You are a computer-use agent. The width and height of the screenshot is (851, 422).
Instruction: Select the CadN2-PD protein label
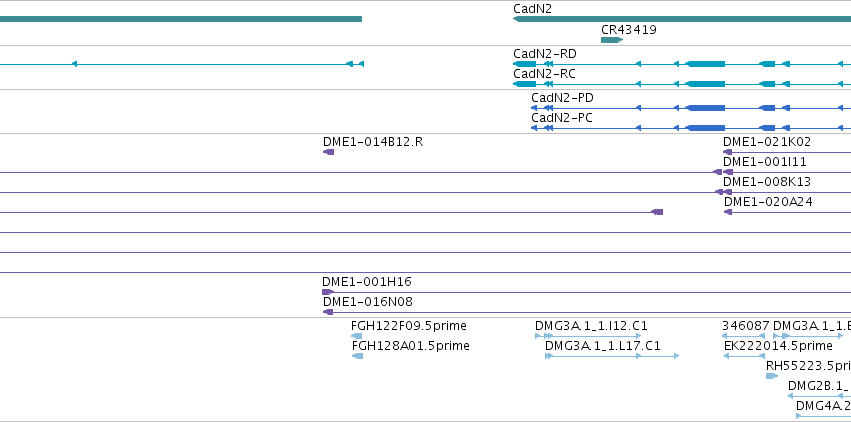coord(562,98)
